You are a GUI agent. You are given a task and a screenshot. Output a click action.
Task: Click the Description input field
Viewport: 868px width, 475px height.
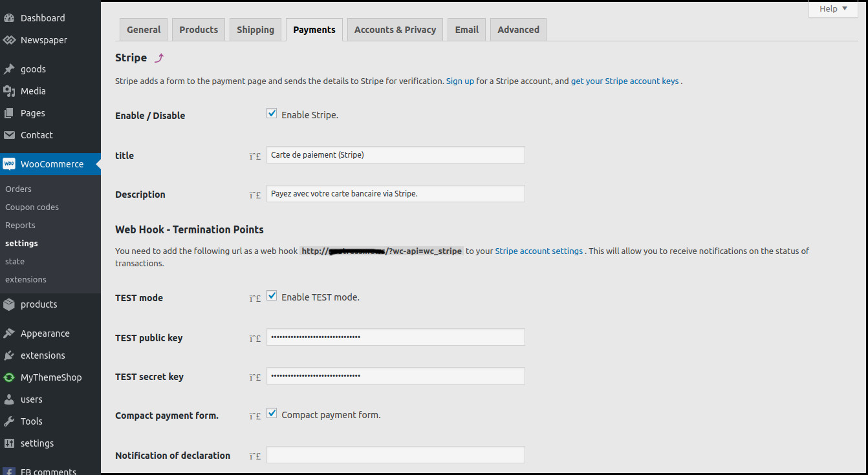tap(396, 193)
